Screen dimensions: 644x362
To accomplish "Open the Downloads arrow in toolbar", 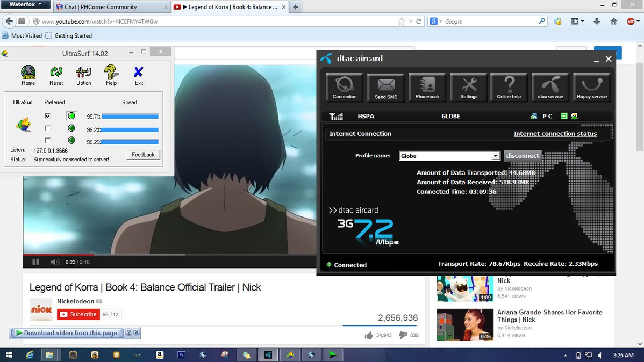I will pyautogui.click(x=597, y=21).
